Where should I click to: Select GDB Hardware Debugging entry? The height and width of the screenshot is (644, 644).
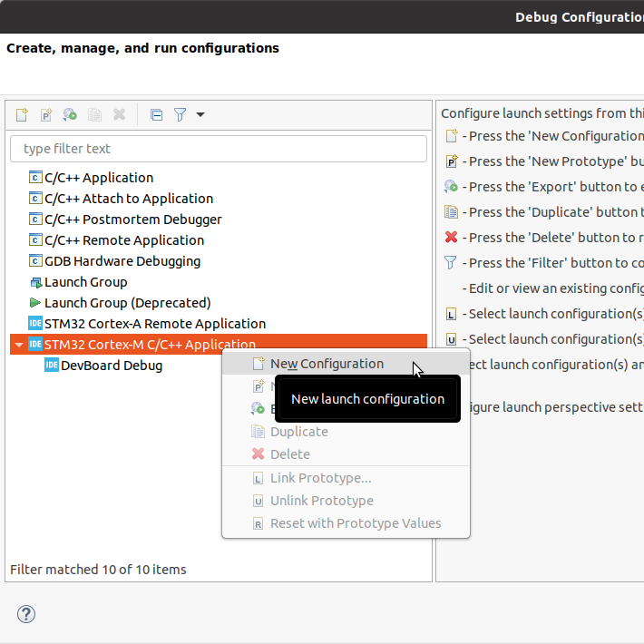pyautogui.click(x=122, y=261)
